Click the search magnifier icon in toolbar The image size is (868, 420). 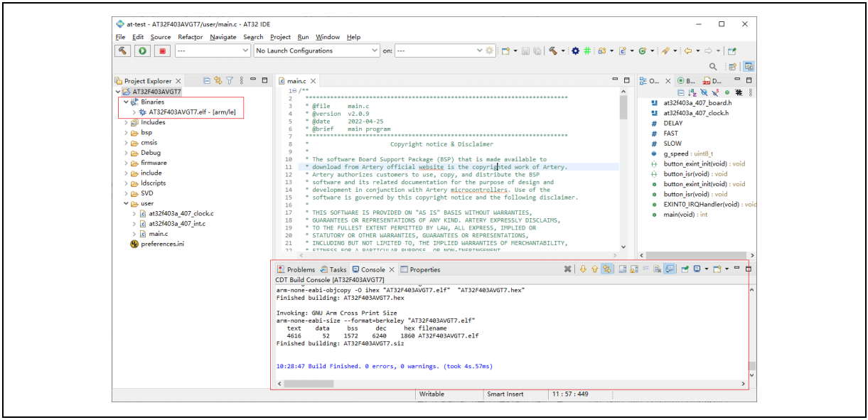713,66
